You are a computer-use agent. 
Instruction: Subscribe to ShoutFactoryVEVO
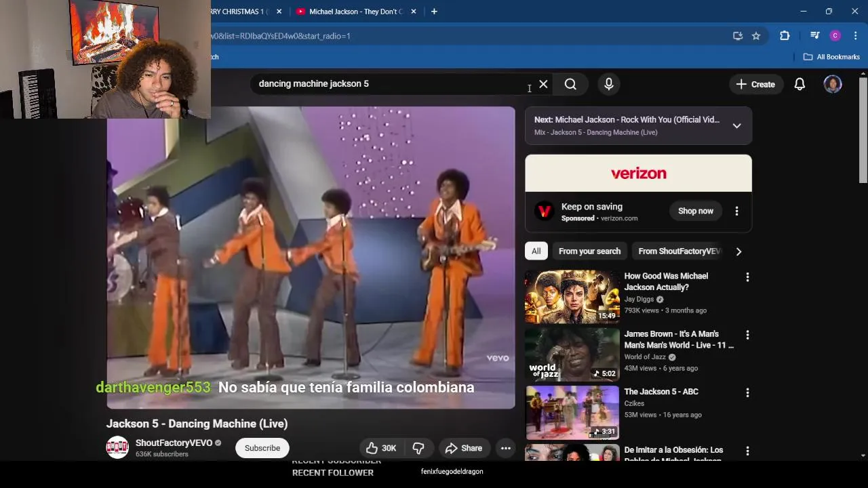coord(262,448)
